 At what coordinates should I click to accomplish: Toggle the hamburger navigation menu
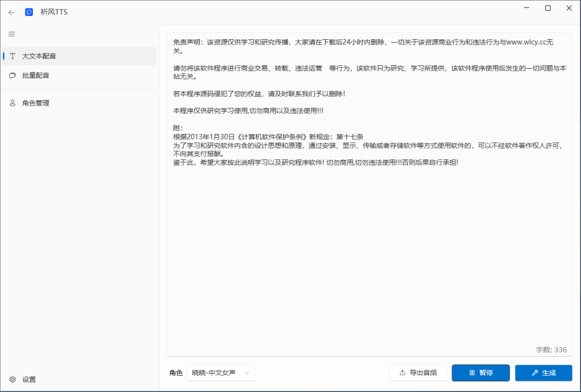(x=12, y=34)
